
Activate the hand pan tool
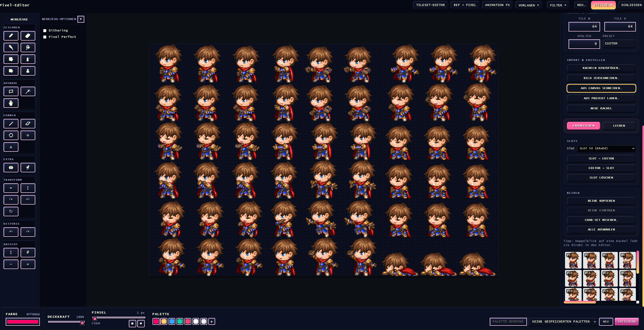(x=11, y=103)
